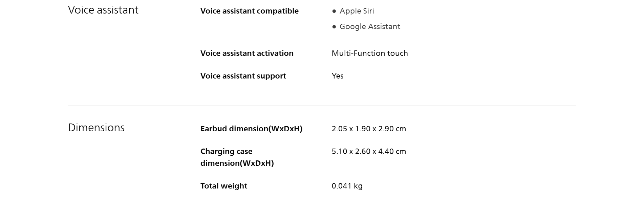Click the 'Voice assistant support' label
The width and height of the screenshot is (644, 200).
(243, 76)
